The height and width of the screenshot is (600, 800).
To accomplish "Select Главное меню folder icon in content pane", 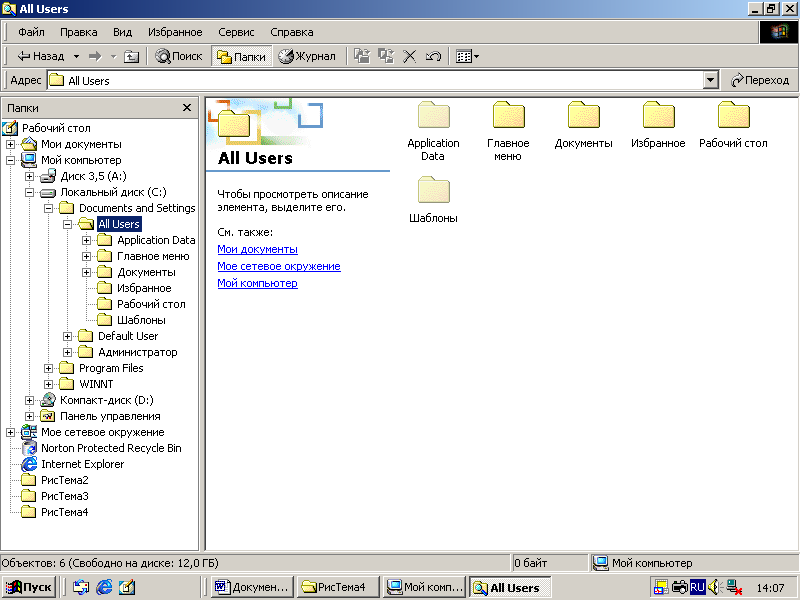I will click(508, 115).
